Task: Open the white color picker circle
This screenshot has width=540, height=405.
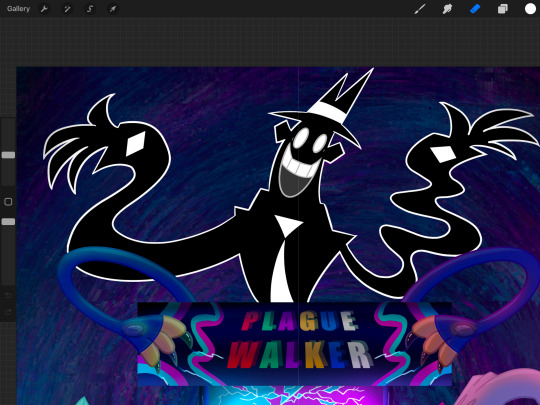Action: coord(530,9)
